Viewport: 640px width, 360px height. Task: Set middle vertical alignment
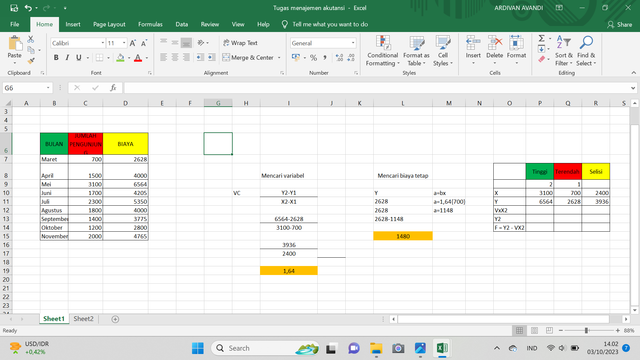175,42
